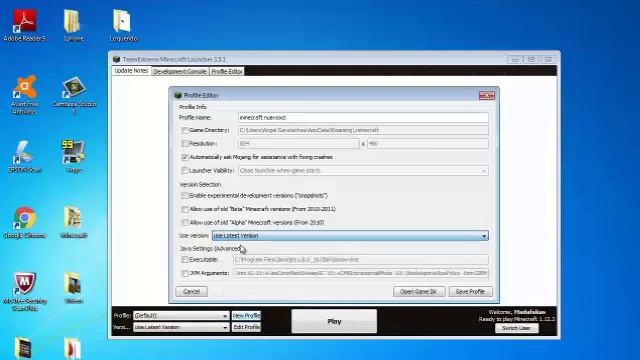This screenshot has height=360, width=640.
Task: Open the Minecraft folder on the desktop
Action: click(x=73, y=222)
